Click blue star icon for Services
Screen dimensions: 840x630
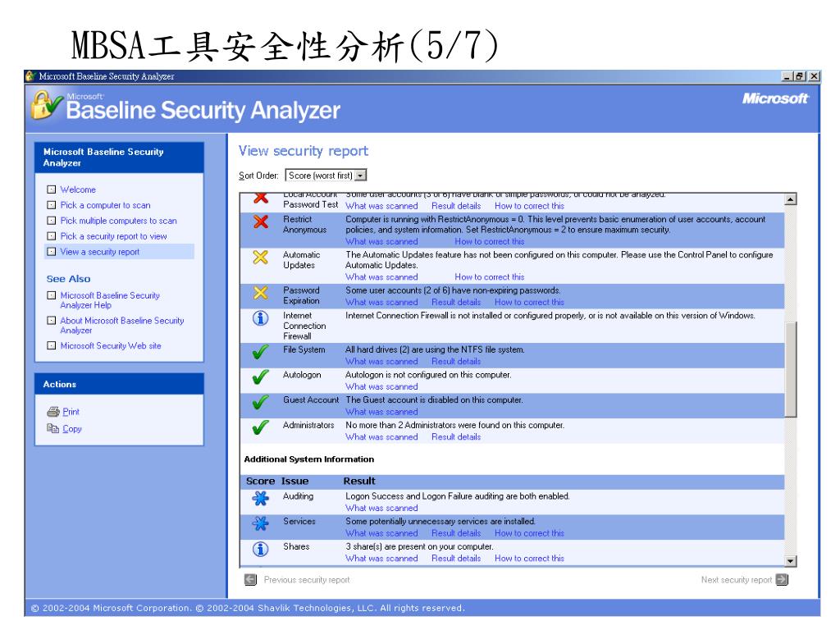(x=260, y=523)
